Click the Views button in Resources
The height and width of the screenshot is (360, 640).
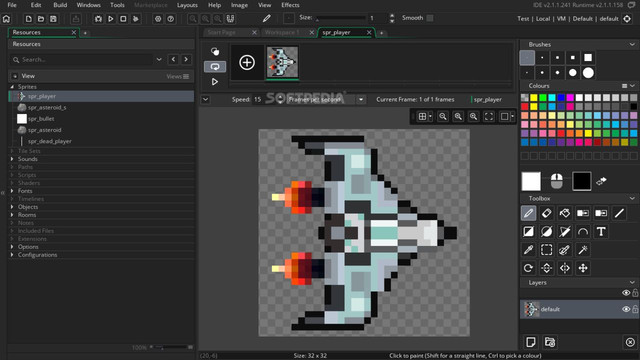[x=178, y=76]
